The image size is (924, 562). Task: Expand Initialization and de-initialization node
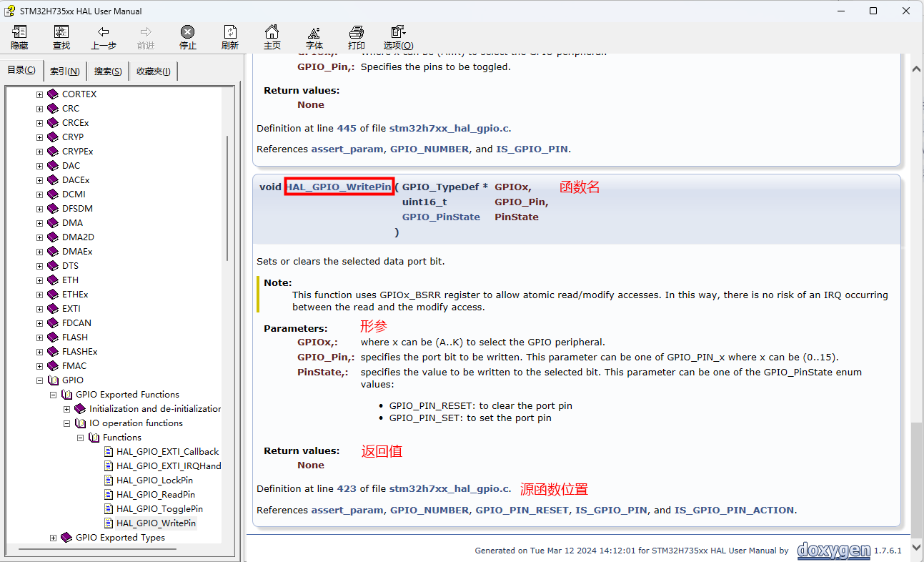click(x=66, y=409)
